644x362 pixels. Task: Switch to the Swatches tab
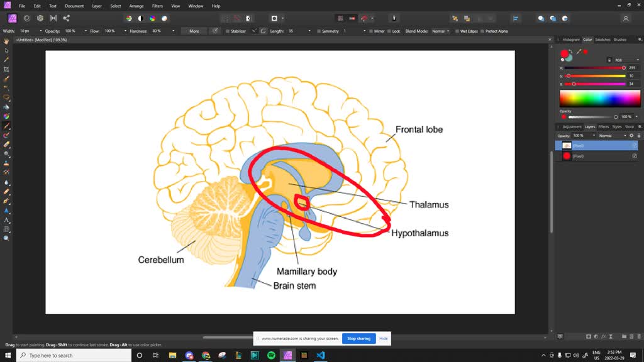click(x=602, y=39)
